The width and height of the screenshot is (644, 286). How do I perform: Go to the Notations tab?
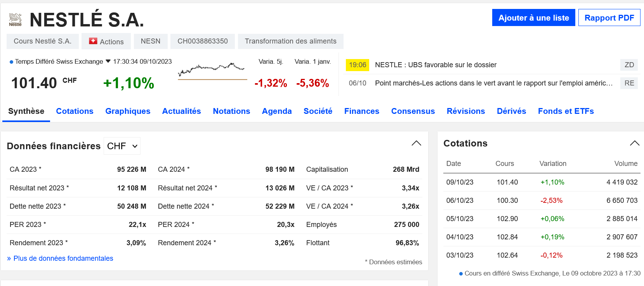(x=232, y=111)
